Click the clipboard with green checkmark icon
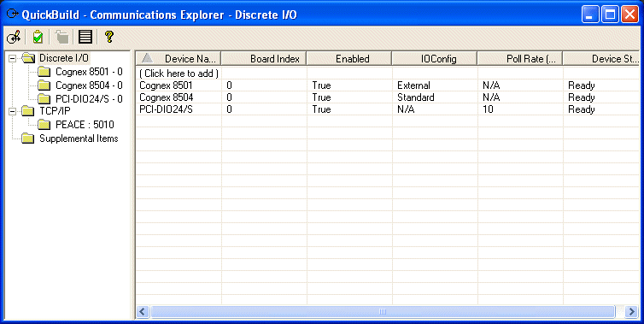This screenshot has height=324, width=644. pos(38,37)
